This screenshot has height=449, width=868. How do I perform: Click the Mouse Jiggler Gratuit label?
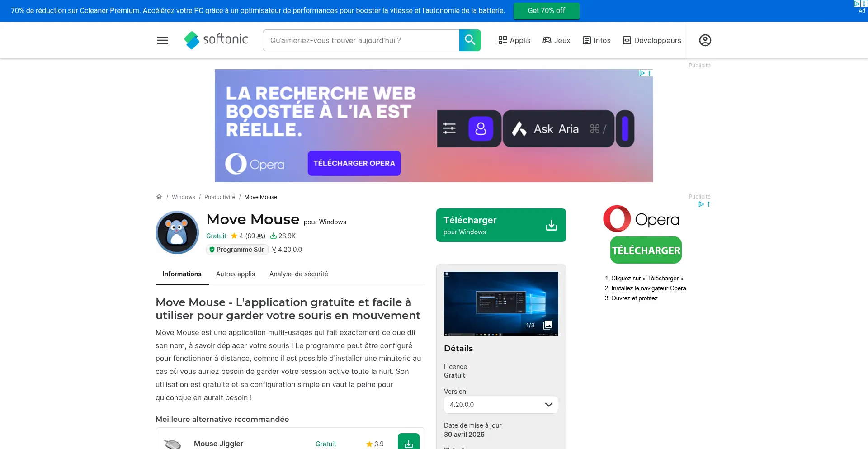coord(325,444)
